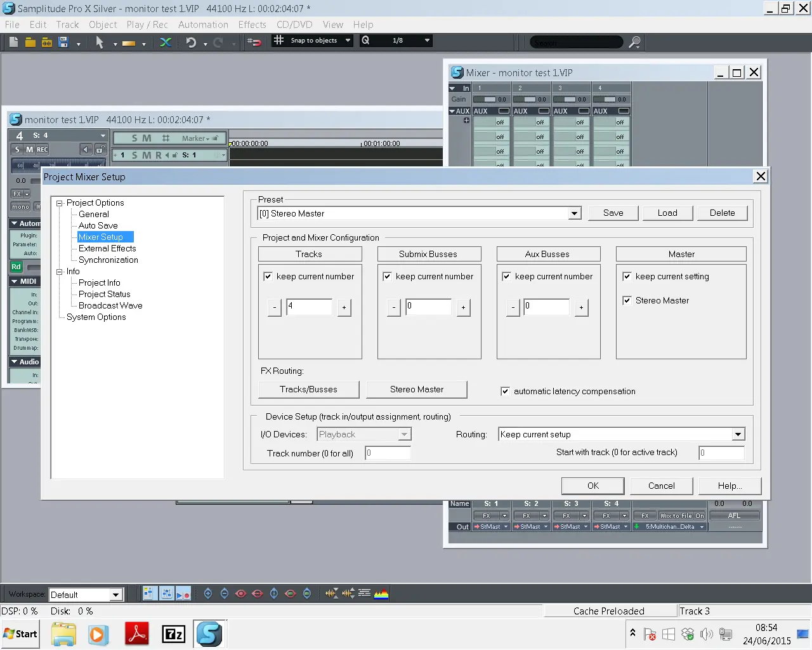Toggle the magnet snap icon
Image resolution: width=812 pixels, height=650 pixels.
[x=254, y=43]
